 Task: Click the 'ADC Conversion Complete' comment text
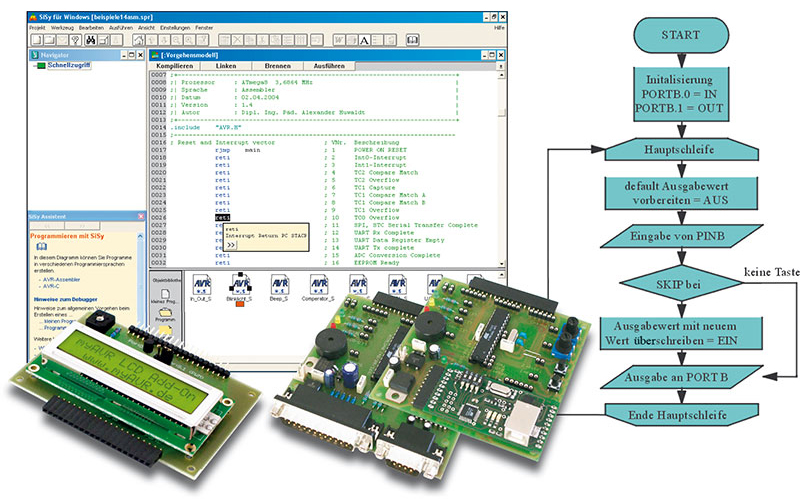coord(397,255)
